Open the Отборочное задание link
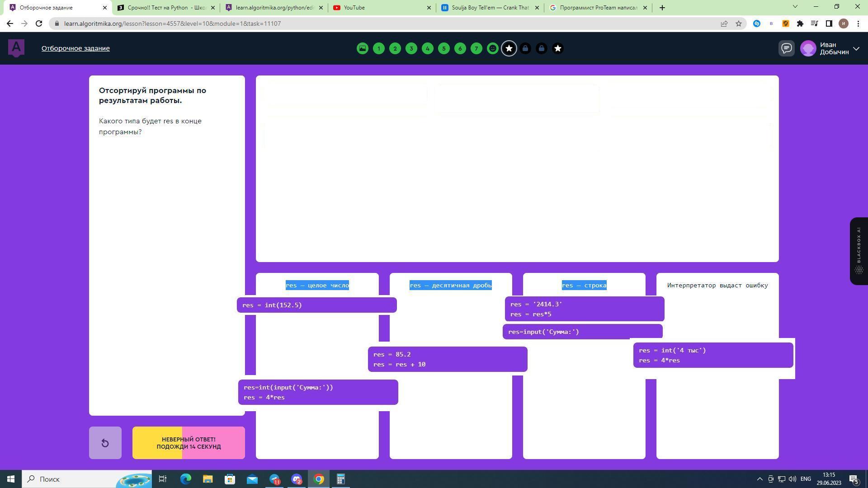868x488 pixels. [75, 48]
